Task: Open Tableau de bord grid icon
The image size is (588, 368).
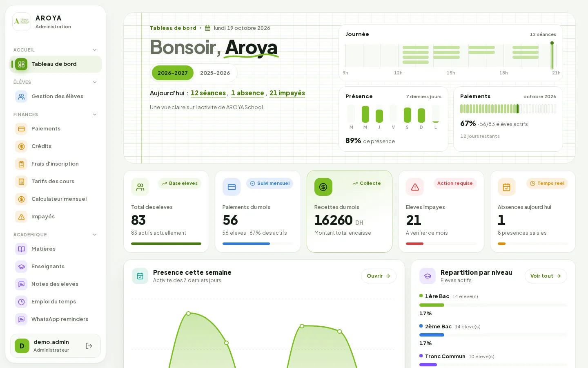Action: pos(22,64)
